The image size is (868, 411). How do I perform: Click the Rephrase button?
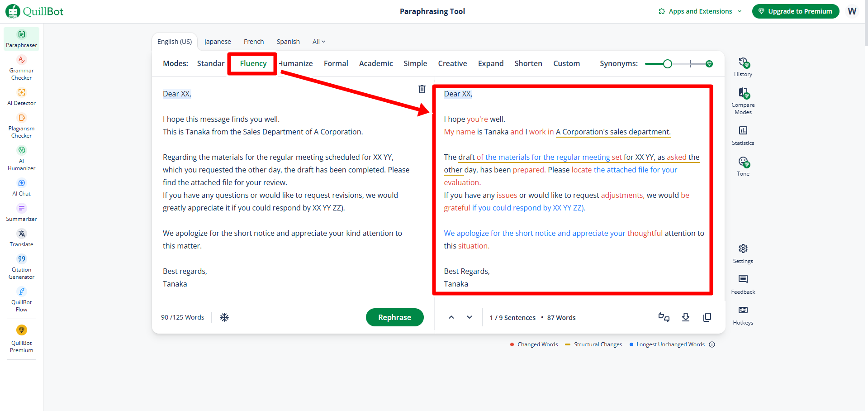[395, 317]
